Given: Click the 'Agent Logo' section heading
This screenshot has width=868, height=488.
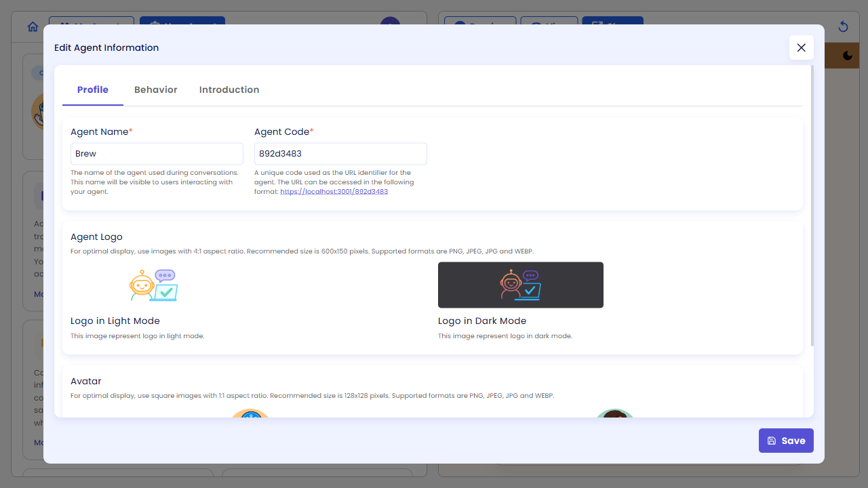Looking at the screenshot, I should tap(96, 237).
